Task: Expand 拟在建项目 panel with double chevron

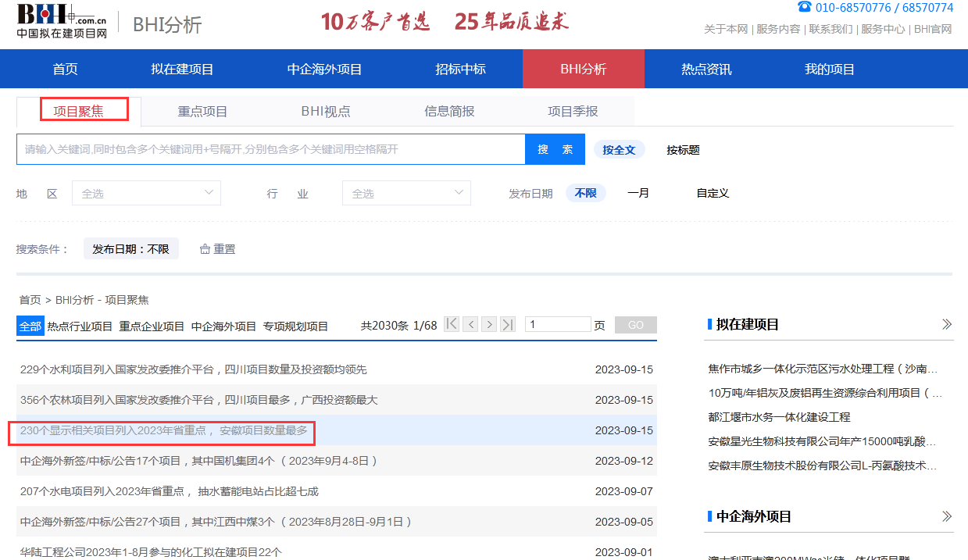Action: (x=947, y=324)
